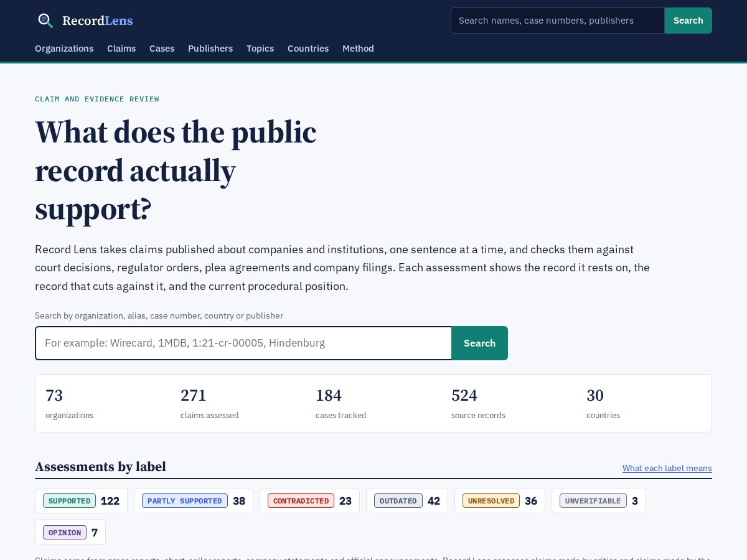Image resolution: width=747 pixels, height=560 pixels.
Task: Open 'What each label means' link
Action: click(x=667, y=468)
